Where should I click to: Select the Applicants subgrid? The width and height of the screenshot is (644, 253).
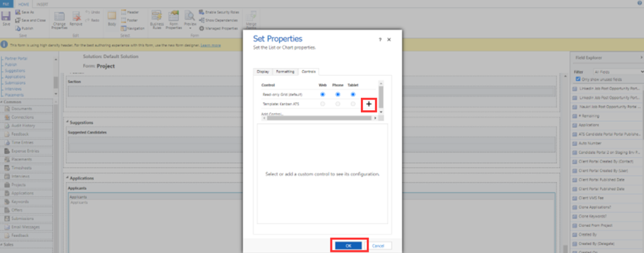[x=311, y=222]
